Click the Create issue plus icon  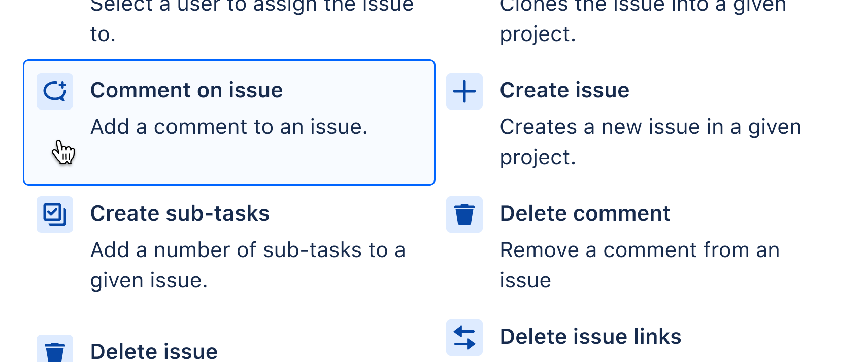[464, 91]
